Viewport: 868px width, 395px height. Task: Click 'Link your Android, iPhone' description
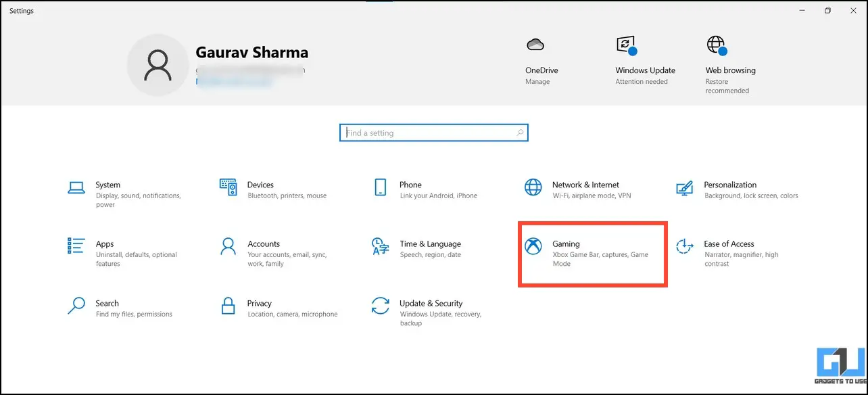(438, 196)
